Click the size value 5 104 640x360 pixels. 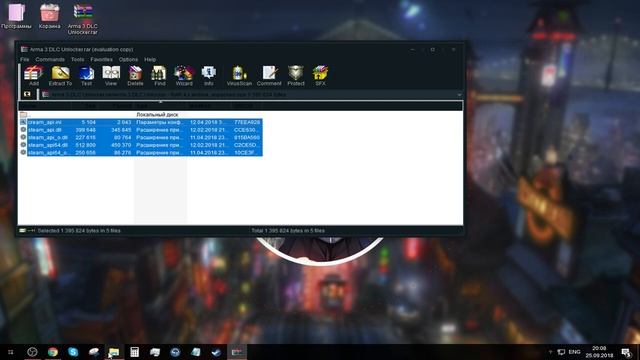pos(89,122)
